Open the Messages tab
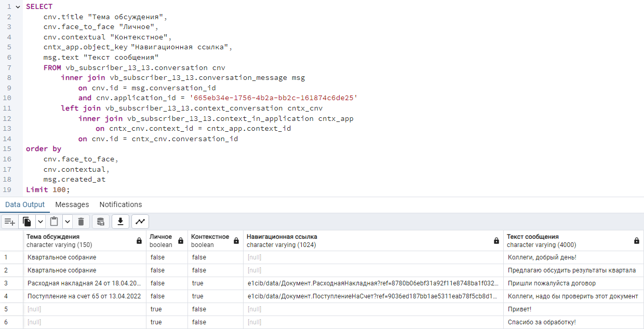Image resolution: width=644 pixels, height=329 pixels. [x=72, y=204]
